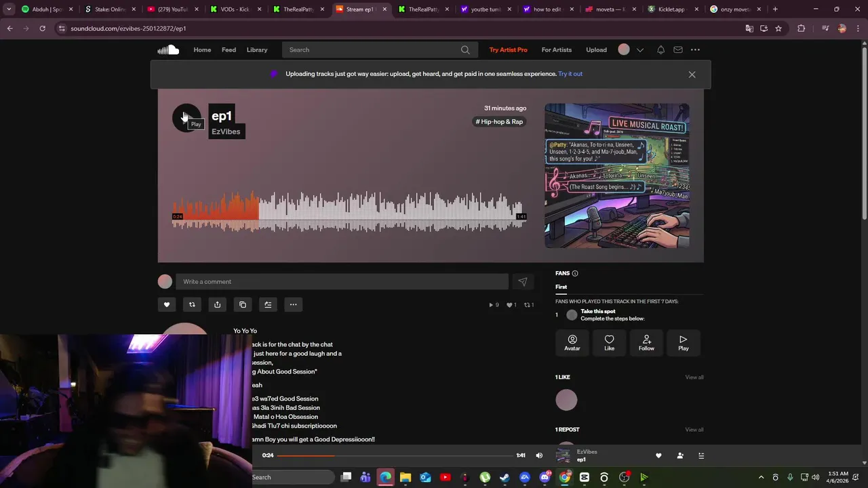The height and width of the screenshot is (488, 868).
Task: Click the Like step button in Fans panel
Action: click(x=609, y=343)
